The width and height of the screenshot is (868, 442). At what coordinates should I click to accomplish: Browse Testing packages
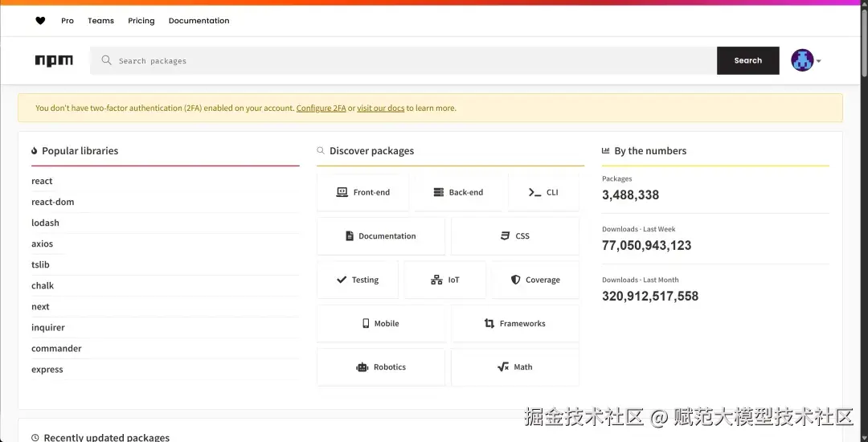pos(358,280)
